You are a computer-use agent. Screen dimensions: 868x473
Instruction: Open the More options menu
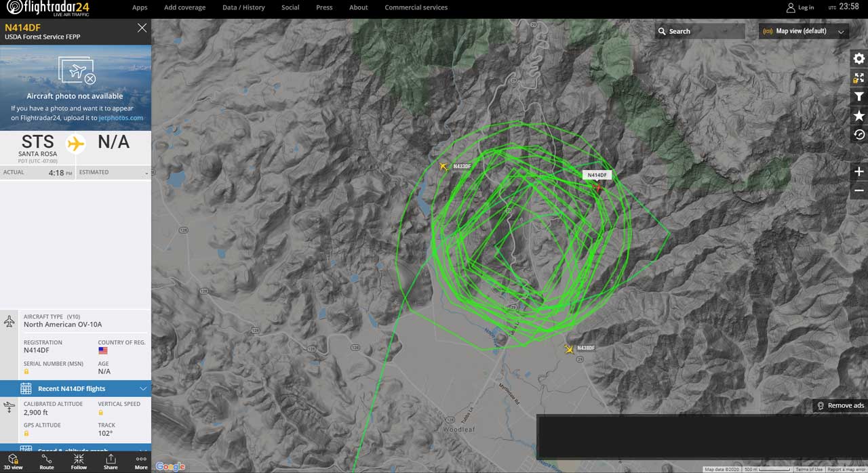pyautogui.click(x=141, y=462)
